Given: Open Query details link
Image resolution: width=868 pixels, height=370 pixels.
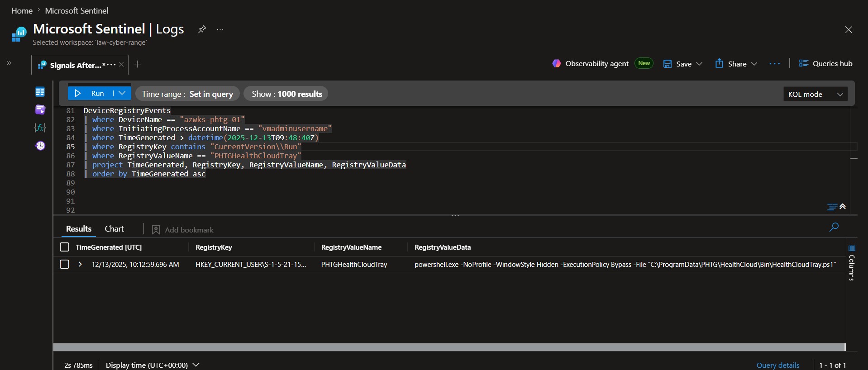Looking at the screenshot, I should [x=778, y=365].
